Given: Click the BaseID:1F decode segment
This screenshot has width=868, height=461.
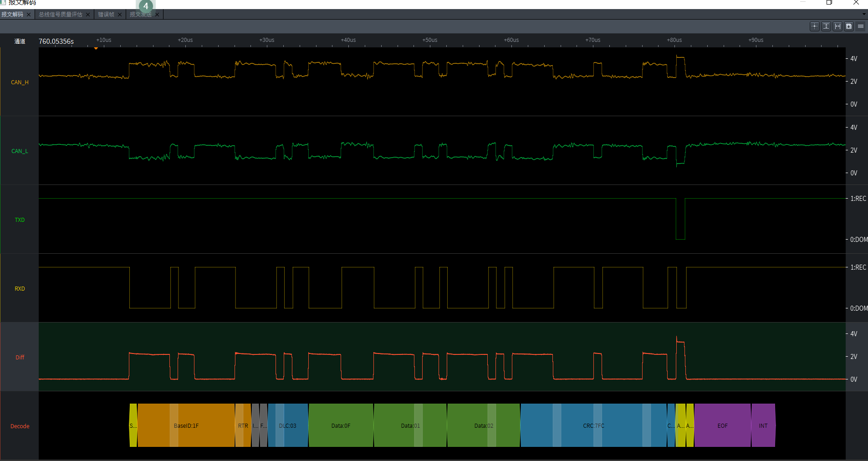Looking at the screenshot, I should 186,425.
